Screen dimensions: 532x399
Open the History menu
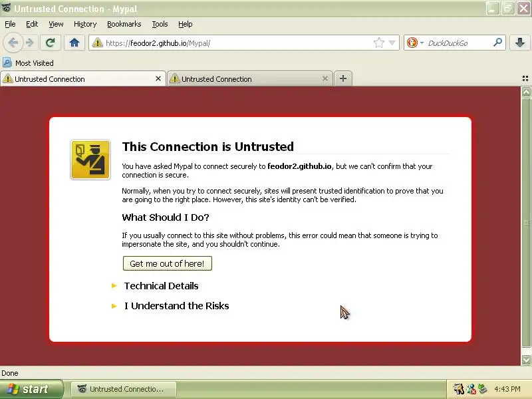pyautogui.click(x=85, y=24)
